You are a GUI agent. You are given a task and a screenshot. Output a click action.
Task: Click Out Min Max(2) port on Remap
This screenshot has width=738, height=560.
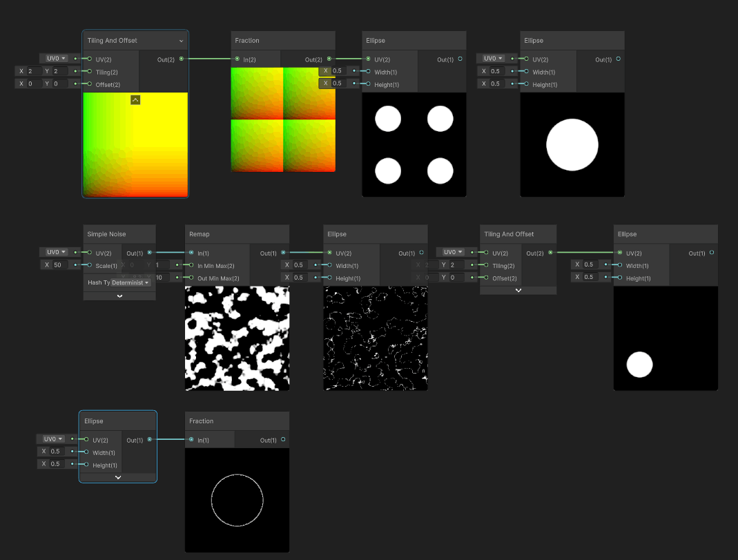[x=191, y=278]
